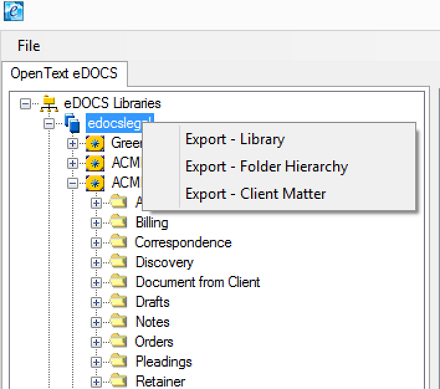Viewport: 440px width, 389px height.
Task: Expand the first ACM client node
Action: 72,163
